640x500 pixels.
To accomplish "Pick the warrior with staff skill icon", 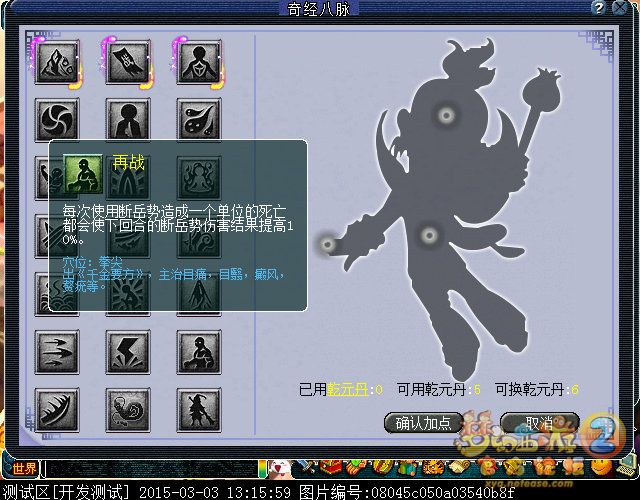I will pos(199,410).
